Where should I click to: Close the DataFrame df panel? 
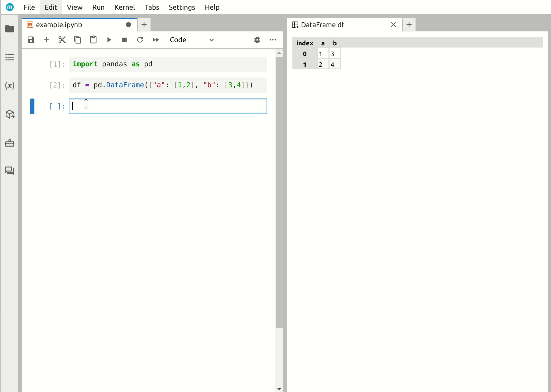[393, 24]
